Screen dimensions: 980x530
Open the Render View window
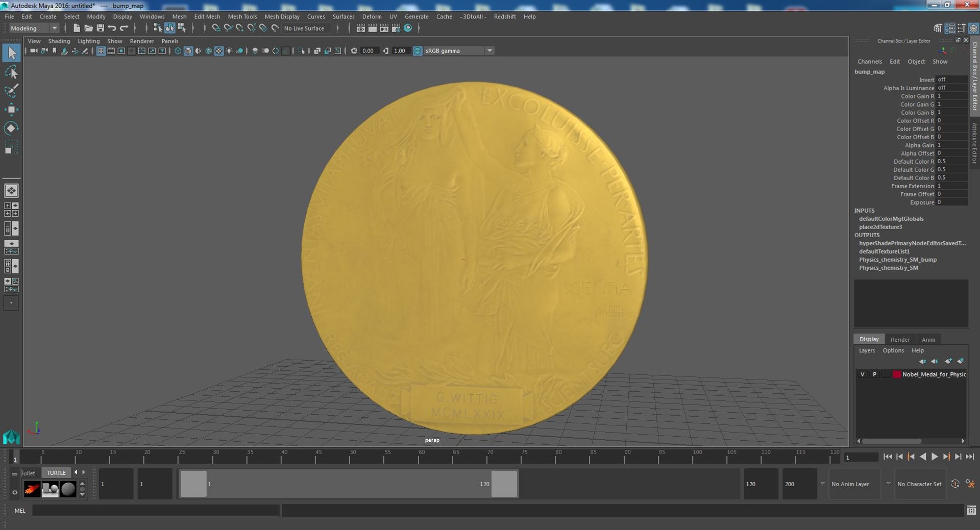(361, 28)
